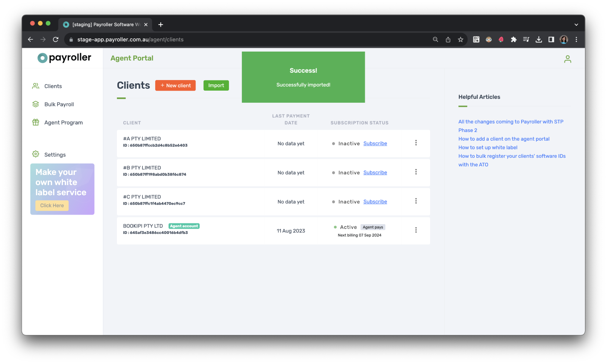Click the QR code extension icon

(476, 39)
